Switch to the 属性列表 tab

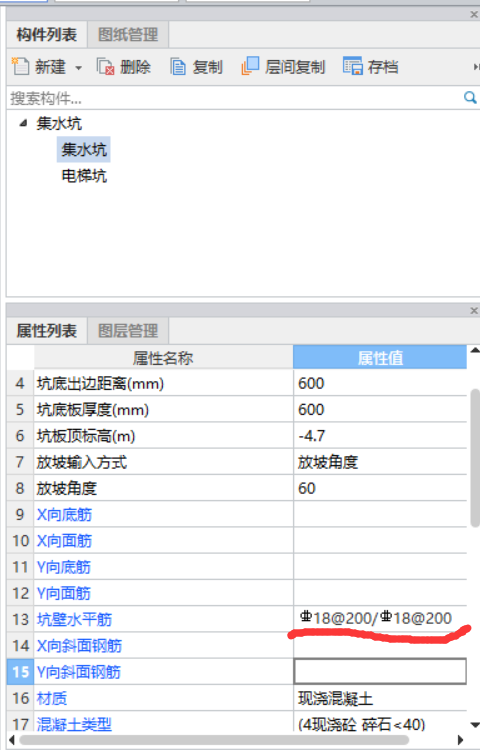(x=47, y=331)
